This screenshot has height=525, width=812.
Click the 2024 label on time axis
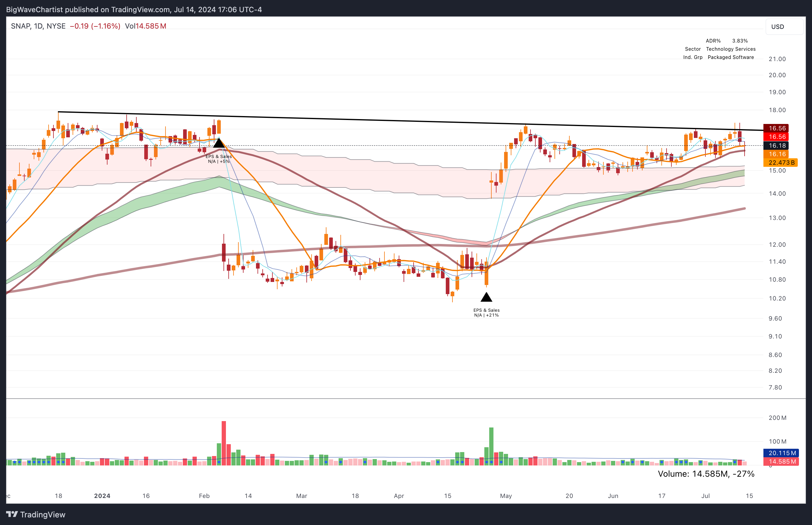(102, 496)
